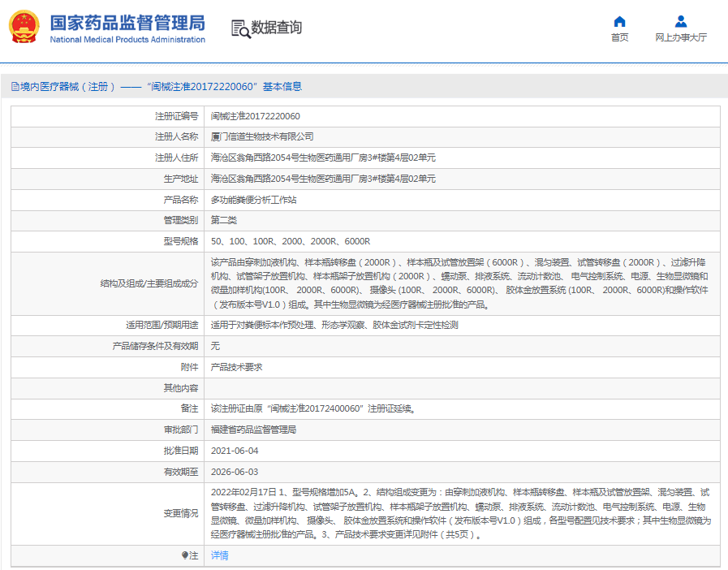
Task: Click the document icon before 境内医疗器械
Action: click(15, 86)
